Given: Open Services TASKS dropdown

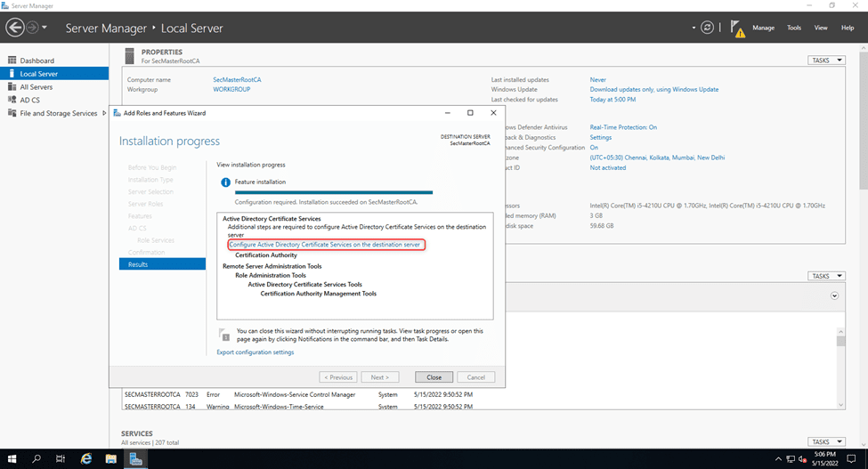Looking at the screenshot, I should (826, 442).
